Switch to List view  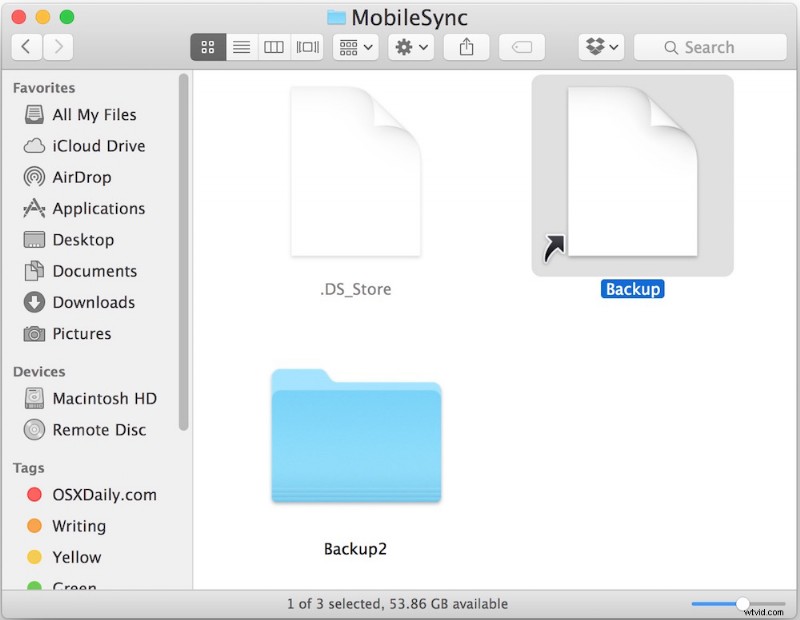point(240,47)
